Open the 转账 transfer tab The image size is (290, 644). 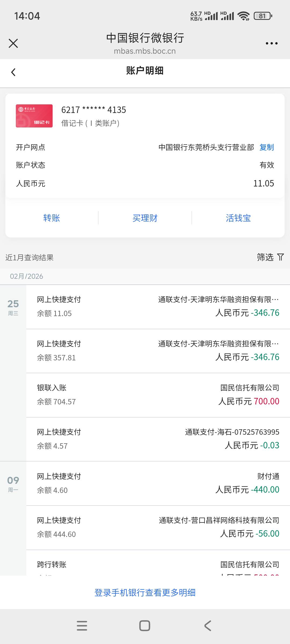pyautogui.click(x=52, y=218)
